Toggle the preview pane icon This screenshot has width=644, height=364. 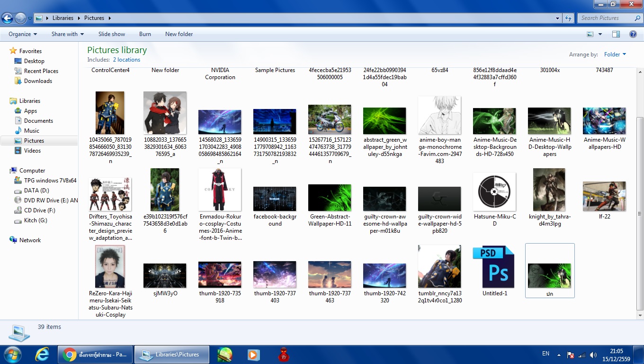616,34
